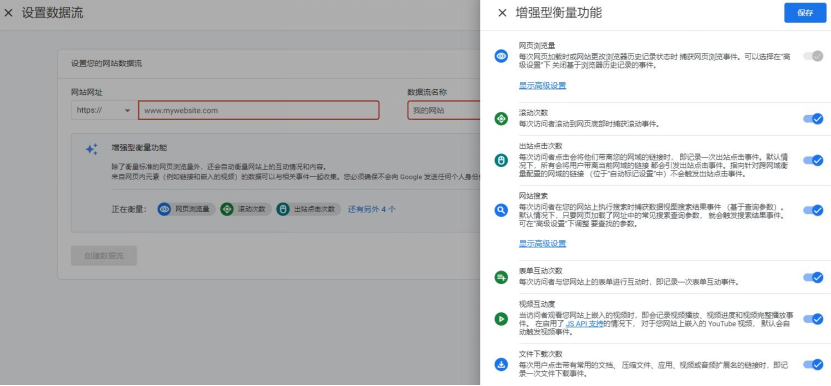The height and width of the screenshot is (386, 831).
Task: Click the 表单互动次数 heading in panel
Action: tap(541, 270)
